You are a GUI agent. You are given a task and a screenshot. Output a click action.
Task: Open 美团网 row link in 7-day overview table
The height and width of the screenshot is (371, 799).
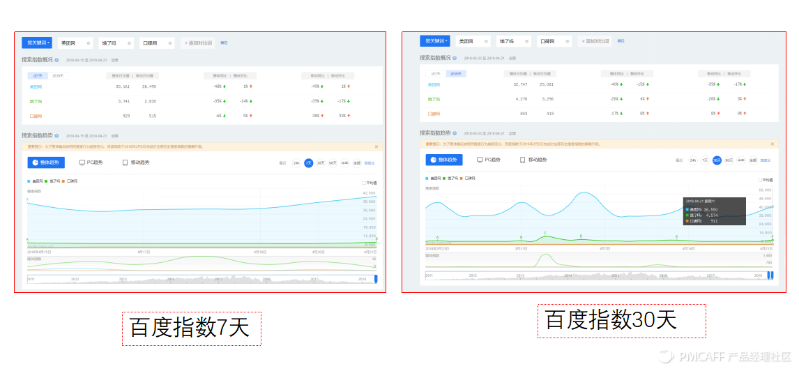click(x=35, y=87)
